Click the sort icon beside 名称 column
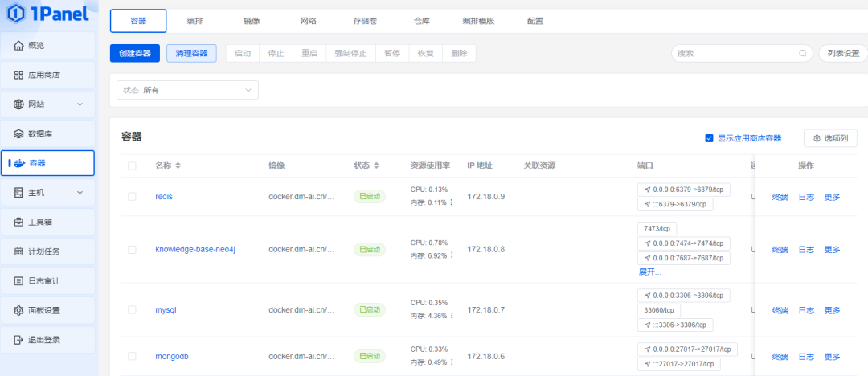The image size is (868, 376). [x=178, y=166]
